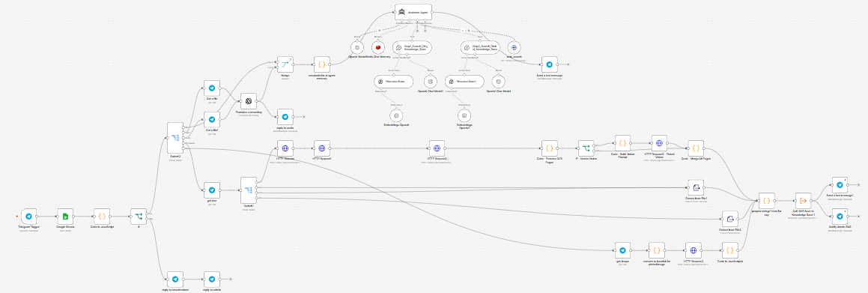Open the Send a text message node after the agent

pos(549,64)
